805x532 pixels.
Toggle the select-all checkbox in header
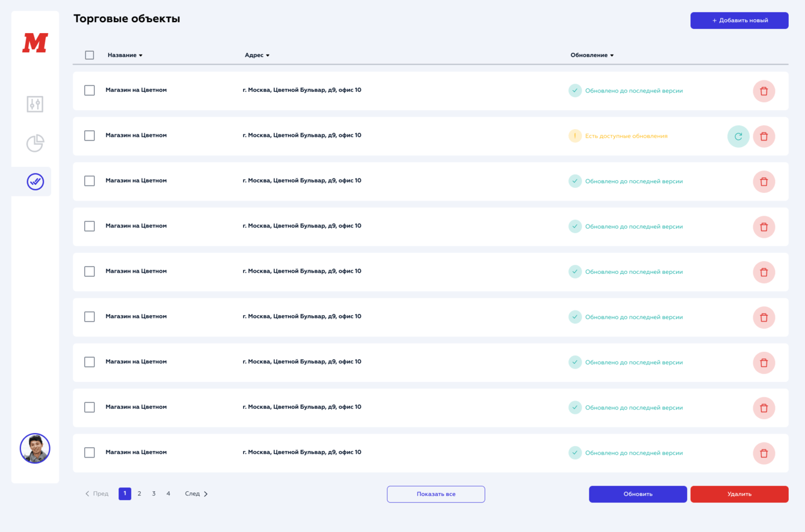tap(90, 55)
